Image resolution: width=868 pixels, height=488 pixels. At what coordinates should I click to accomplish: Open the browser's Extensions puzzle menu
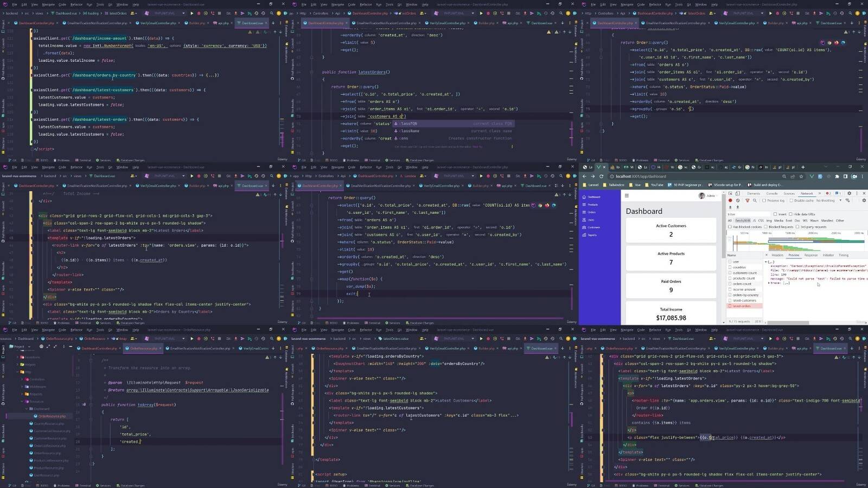pyautogui.click(x=837, y=176)
